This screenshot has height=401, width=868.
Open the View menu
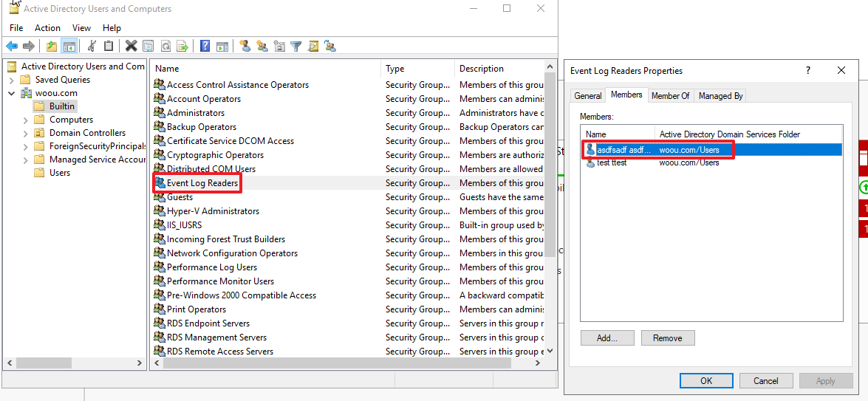pyautogui.click(x=81, y=27)
